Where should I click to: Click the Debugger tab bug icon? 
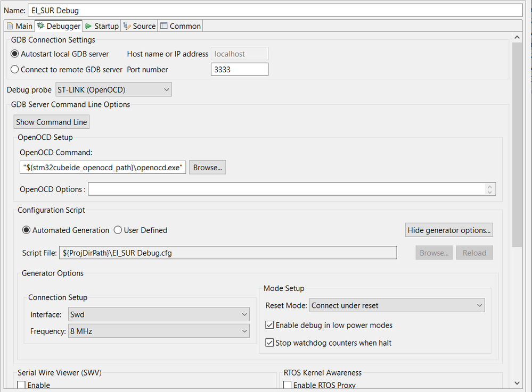(40, 26)
